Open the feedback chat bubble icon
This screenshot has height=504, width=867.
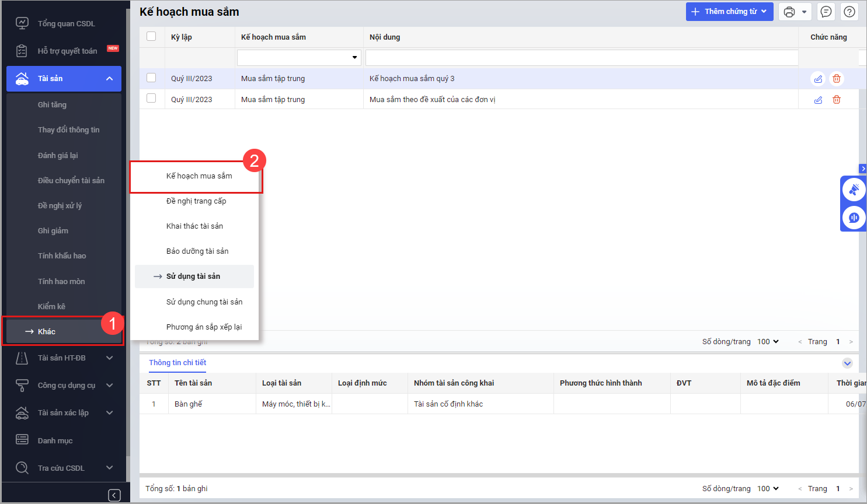826,12
